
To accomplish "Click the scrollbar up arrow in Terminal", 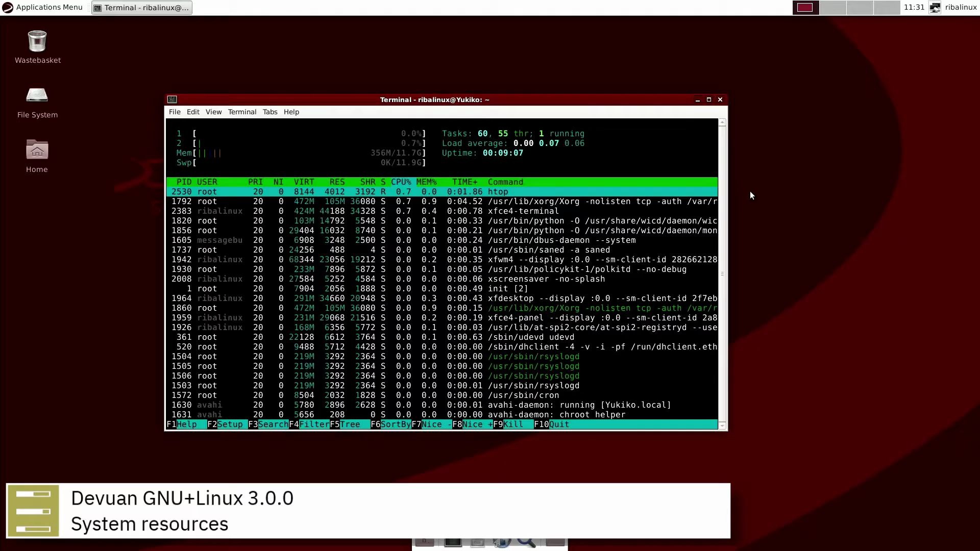I will click(722, 122).
